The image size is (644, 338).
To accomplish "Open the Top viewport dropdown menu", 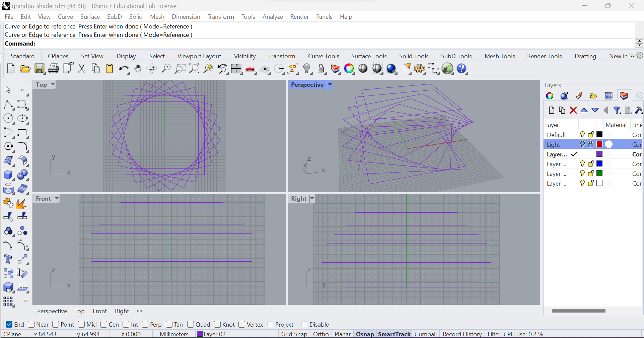I will 53,85.
